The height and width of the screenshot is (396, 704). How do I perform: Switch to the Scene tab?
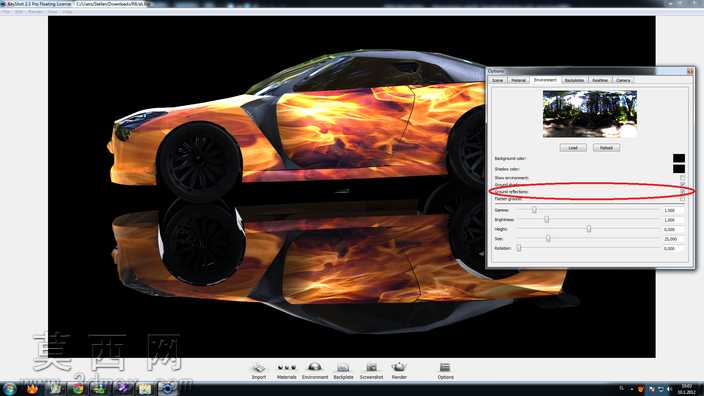coord(497,80)
